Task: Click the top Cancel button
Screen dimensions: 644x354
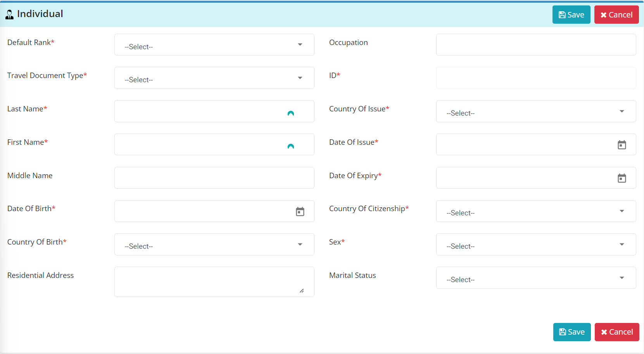Action: click(616, 15)
